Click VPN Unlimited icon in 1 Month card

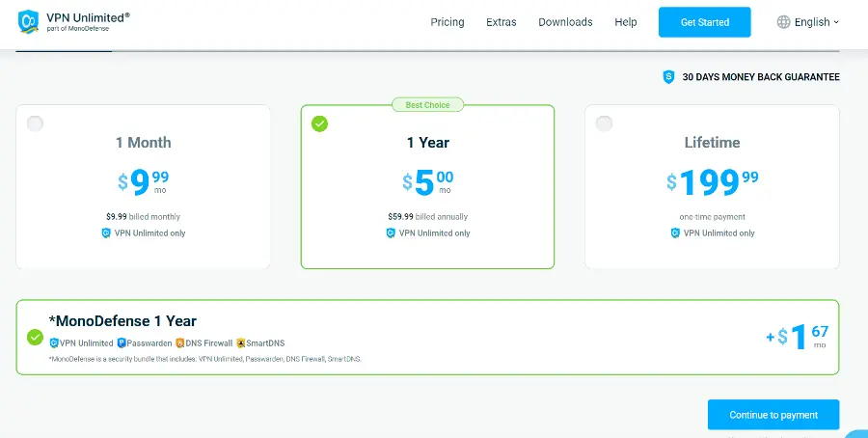(x=106, y=233)
